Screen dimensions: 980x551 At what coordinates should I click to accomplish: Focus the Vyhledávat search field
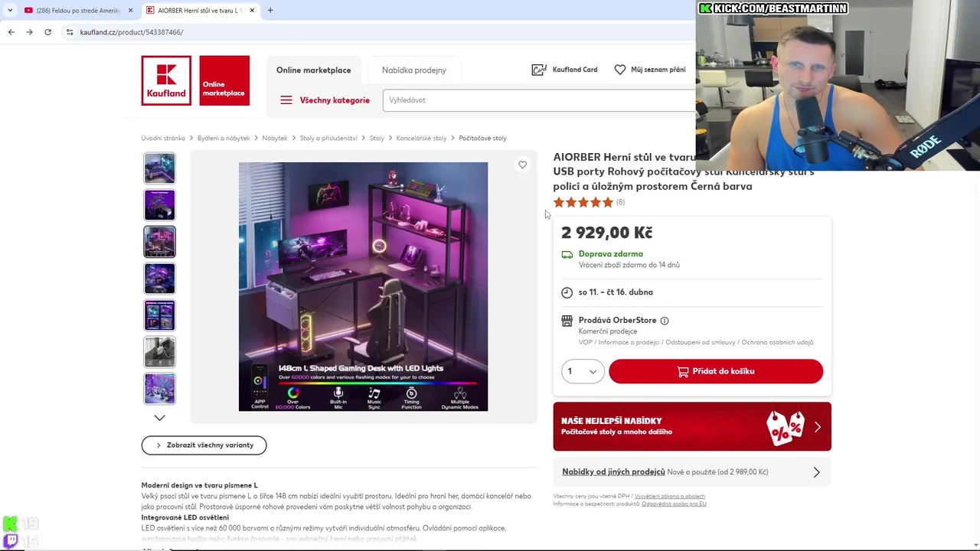click(x=539, y=100)
